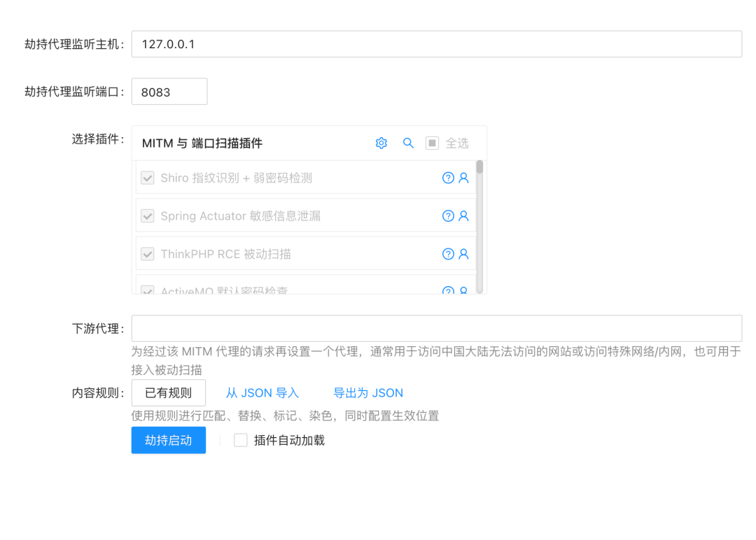View author of Spring Actuator plugin
The width and height of the screenshot is (756, 540).
[463, 216]
